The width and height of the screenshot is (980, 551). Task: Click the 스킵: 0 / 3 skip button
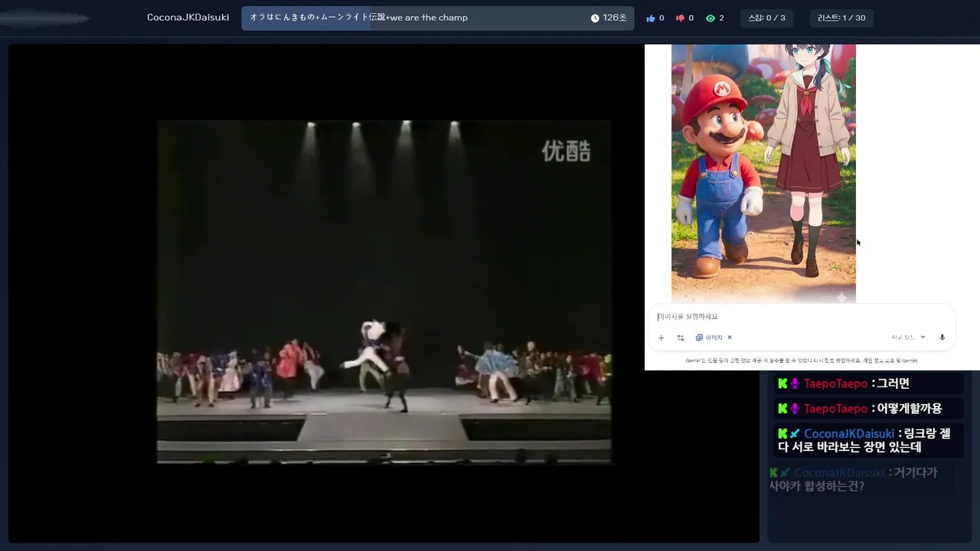click(766, 18)
